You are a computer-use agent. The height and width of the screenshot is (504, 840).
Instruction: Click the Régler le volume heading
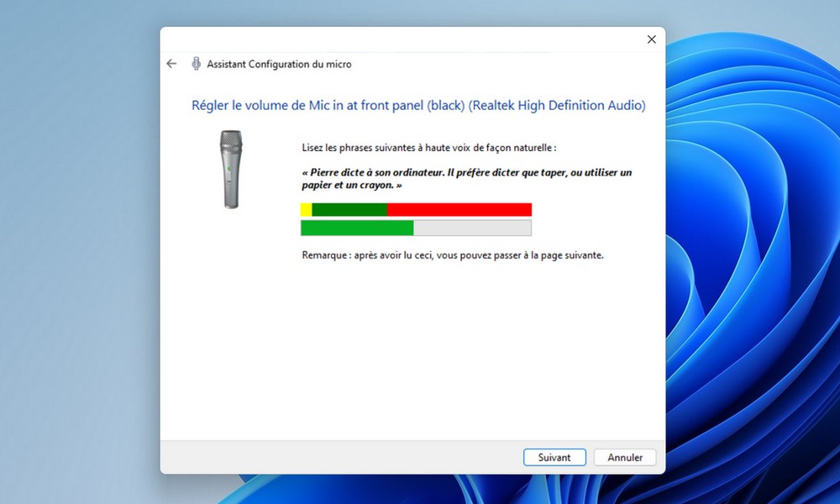(x=418, y=106)
